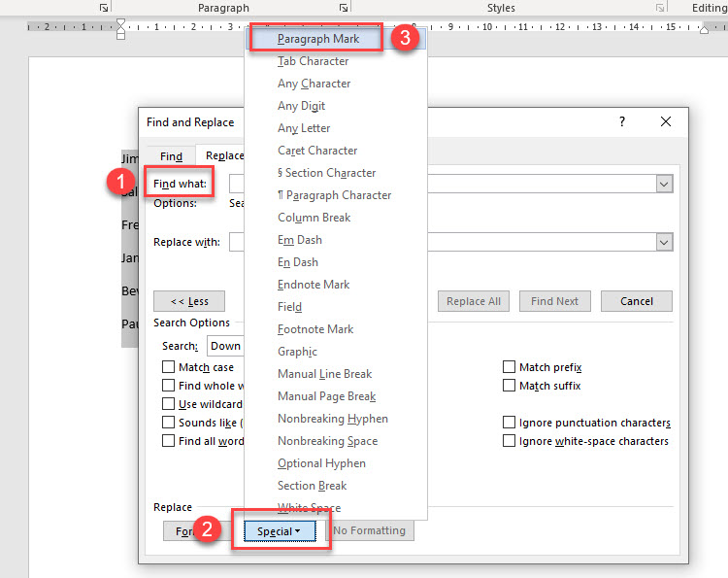Open the Special dropdown button
This screenshot has width=728, height=578.
click(x=280, y=531)
